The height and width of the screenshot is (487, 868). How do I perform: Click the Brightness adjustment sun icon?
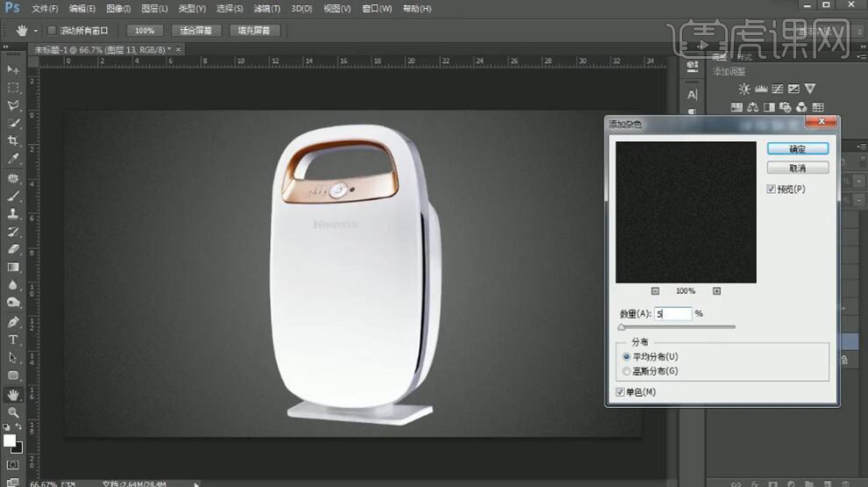(x=744, y=89)
